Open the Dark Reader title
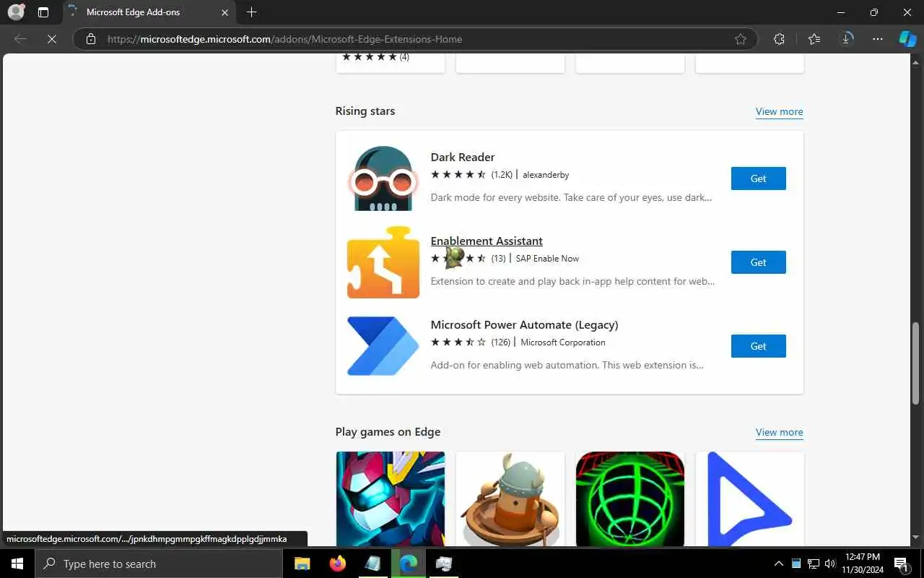The width and height of the screenshot is (924, 578). [463, 157]
